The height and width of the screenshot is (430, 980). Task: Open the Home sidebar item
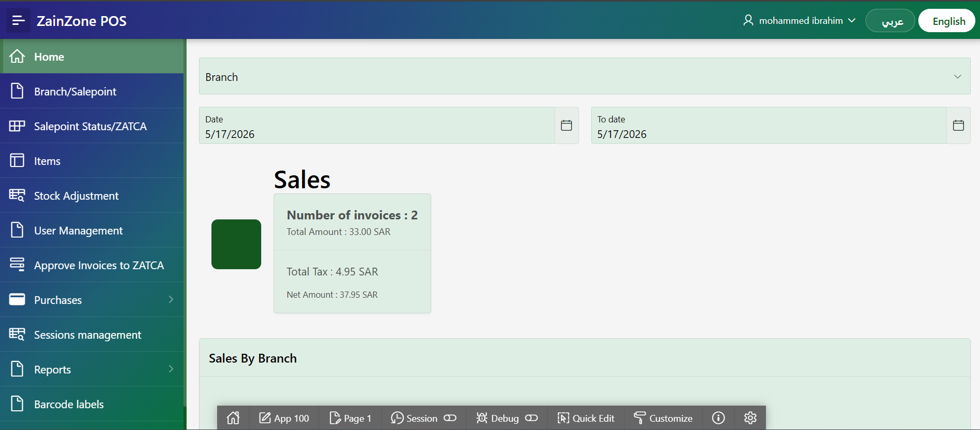(x=92, y=57)
